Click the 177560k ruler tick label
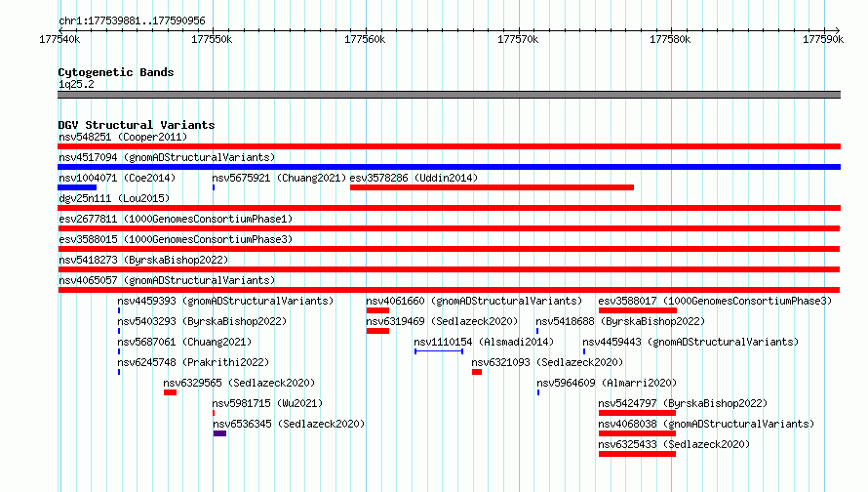The height and width of the screenshot is (492, 868). (x=365, y=39)
